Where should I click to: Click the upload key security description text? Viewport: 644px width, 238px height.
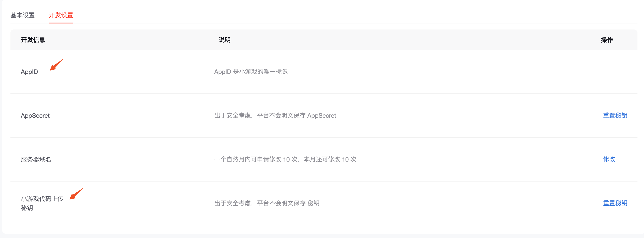pyautogui.click(x=266, y=203)
